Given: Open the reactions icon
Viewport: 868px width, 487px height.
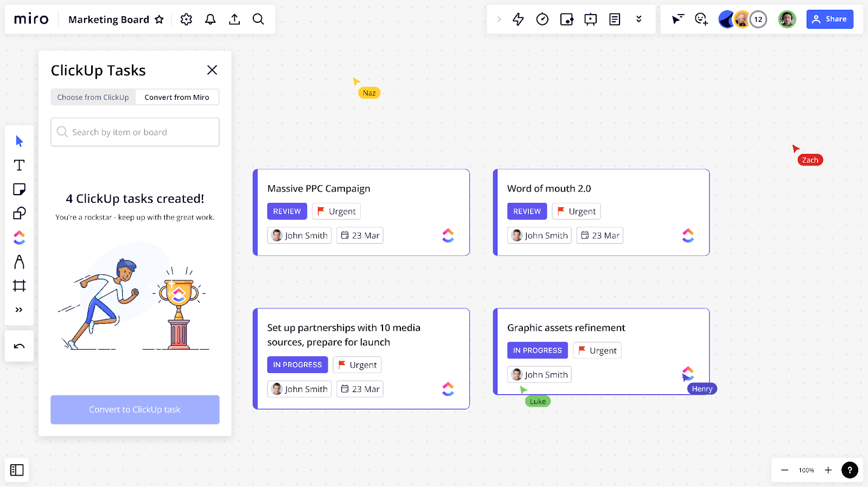Looking at the screenshot, I should click(701, 20).
